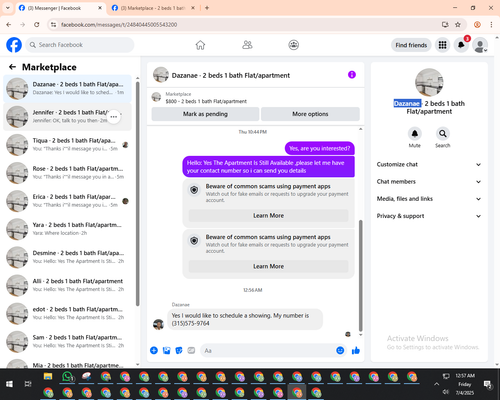Open the Facebook apps menu grid icon
The image size is (500, 400).
tap(442, 45)
